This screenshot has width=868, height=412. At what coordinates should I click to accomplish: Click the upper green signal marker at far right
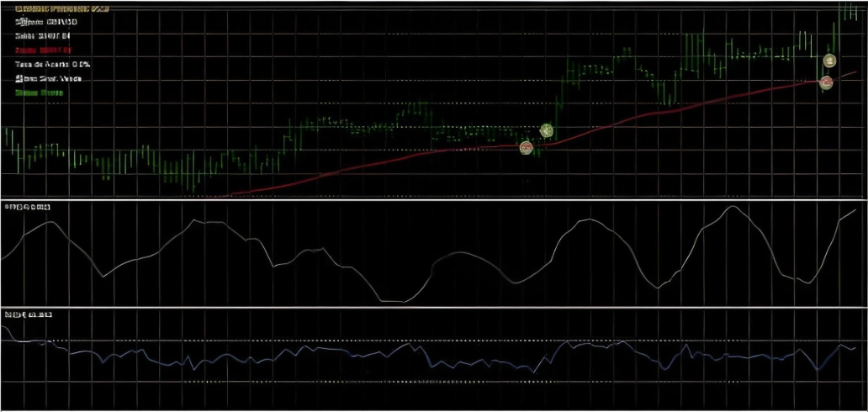pos(829,61)
